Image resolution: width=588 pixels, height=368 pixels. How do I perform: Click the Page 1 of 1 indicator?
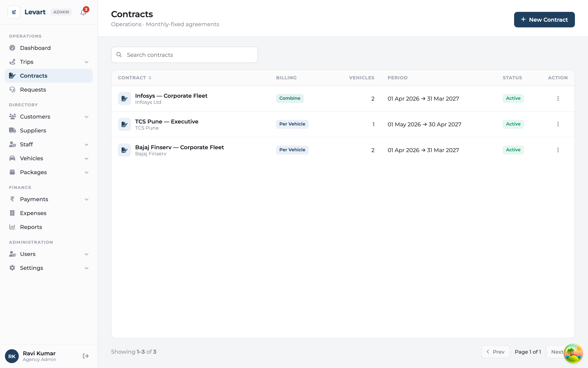528,352
